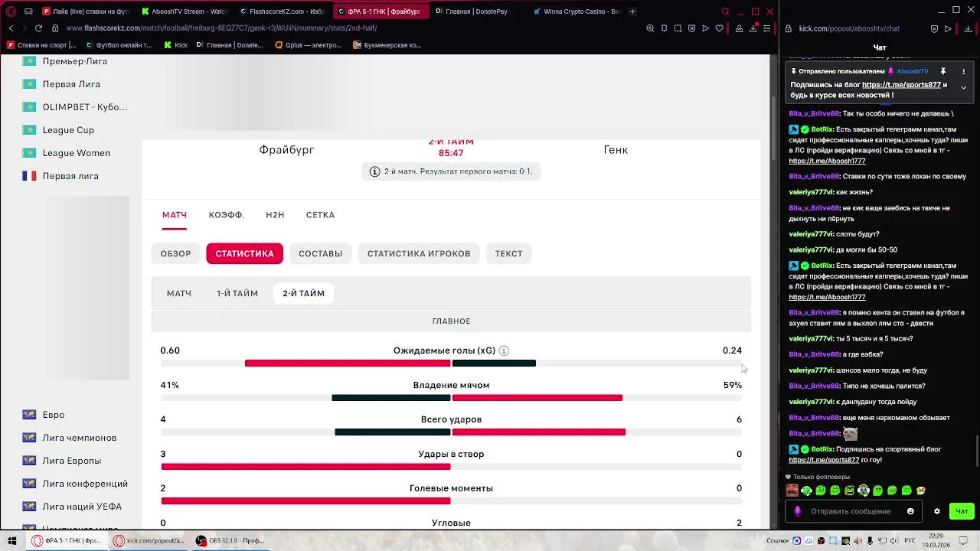
Task: Open chat settings gear icon
Action: (936, 511)
